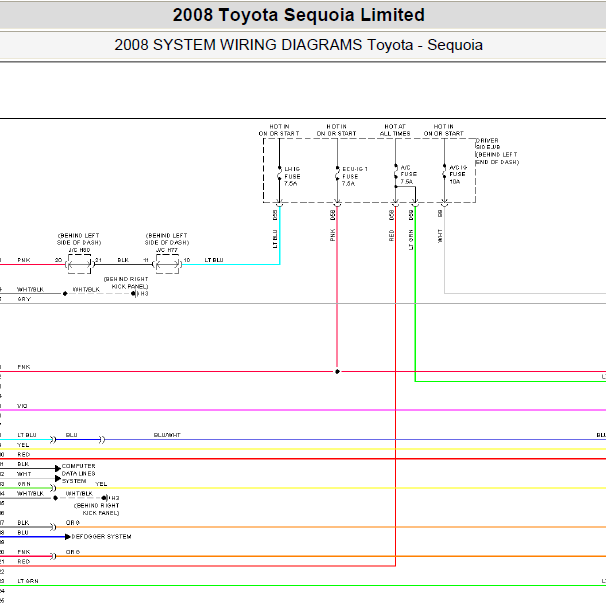The image size is (606, 603).
Task: Click the A/C FUSE 7.5A label
Action: (408, 174)
